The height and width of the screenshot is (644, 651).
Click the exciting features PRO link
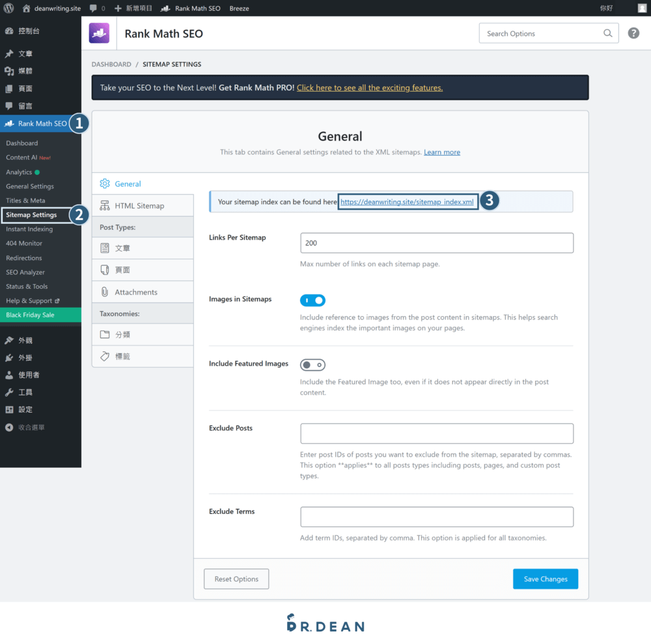(x=370, y=88)
